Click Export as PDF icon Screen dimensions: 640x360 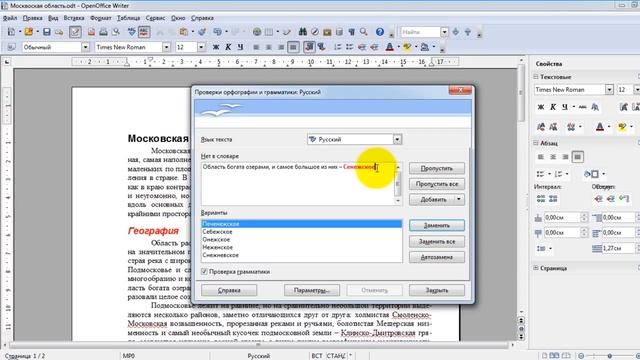tap(91, 32)
